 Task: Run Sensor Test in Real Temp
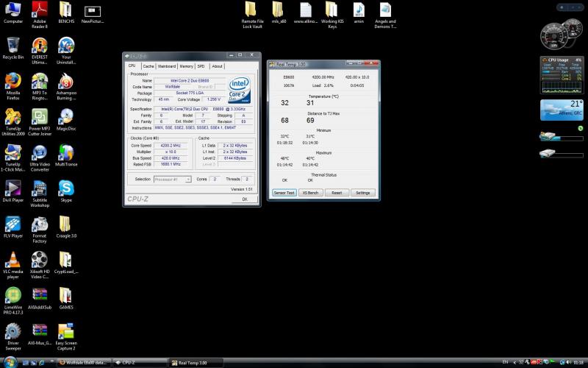tap(284, 193)
